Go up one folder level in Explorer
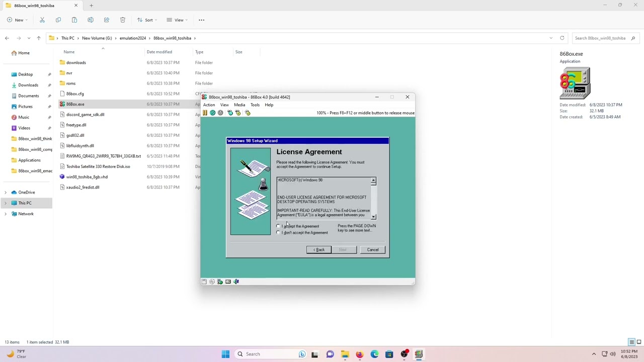This screenshot has width=644, height=362. 39,38
